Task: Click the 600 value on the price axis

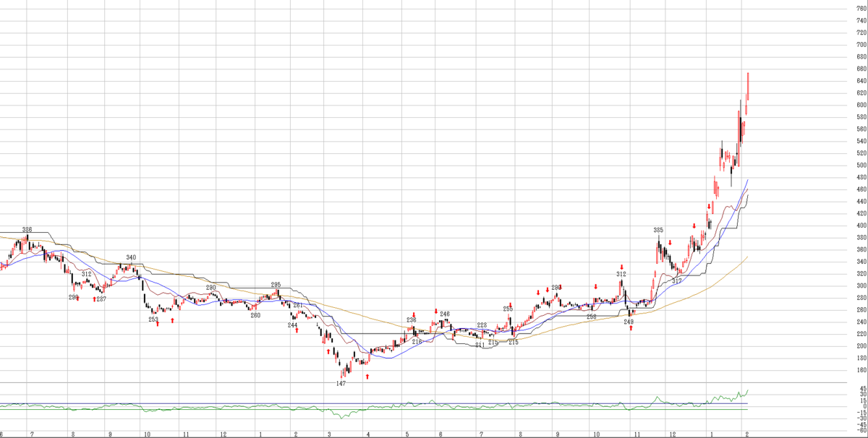Action: coord(861,105)
